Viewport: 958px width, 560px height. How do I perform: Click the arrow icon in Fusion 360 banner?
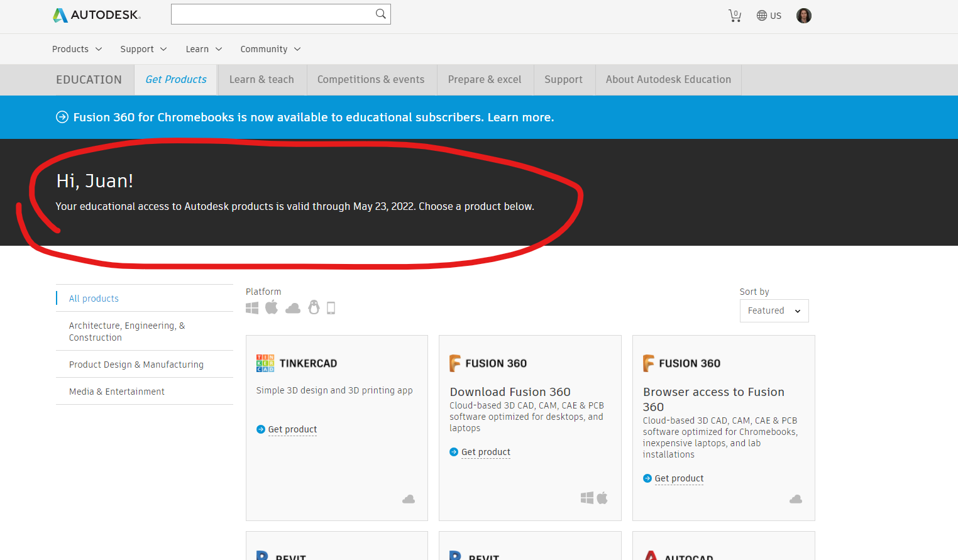tap(62, 117)
